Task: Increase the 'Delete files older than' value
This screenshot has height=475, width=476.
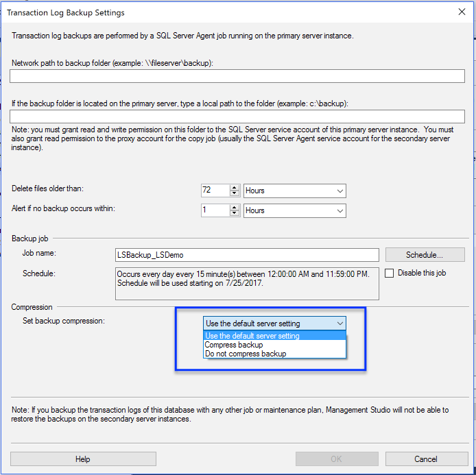Action: [x=235, y=187]
